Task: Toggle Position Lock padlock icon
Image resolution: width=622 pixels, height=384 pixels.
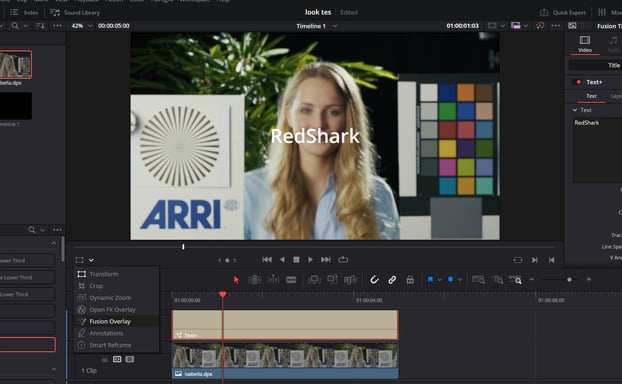Action: [410, 280]
